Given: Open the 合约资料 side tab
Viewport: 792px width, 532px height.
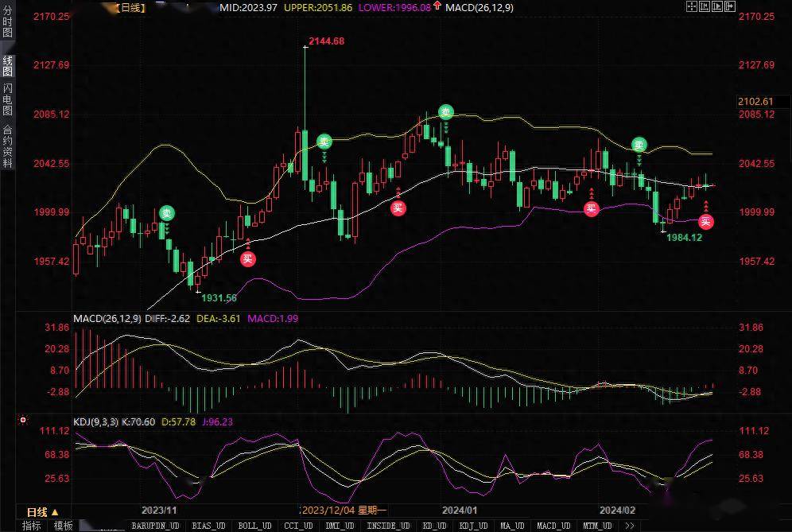Looking at the screenshot, I should click(7, 145).
